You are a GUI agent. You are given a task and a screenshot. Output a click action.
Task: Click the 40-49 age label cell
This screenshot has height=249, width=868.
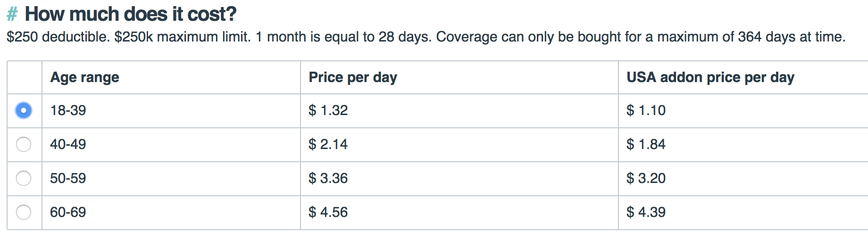point(171,144)
